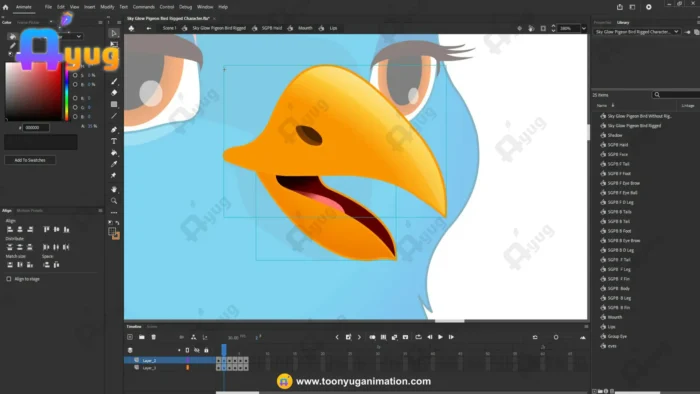Click the loop playback icon
This screenshot has height=394, width=700.
(418, 337)
